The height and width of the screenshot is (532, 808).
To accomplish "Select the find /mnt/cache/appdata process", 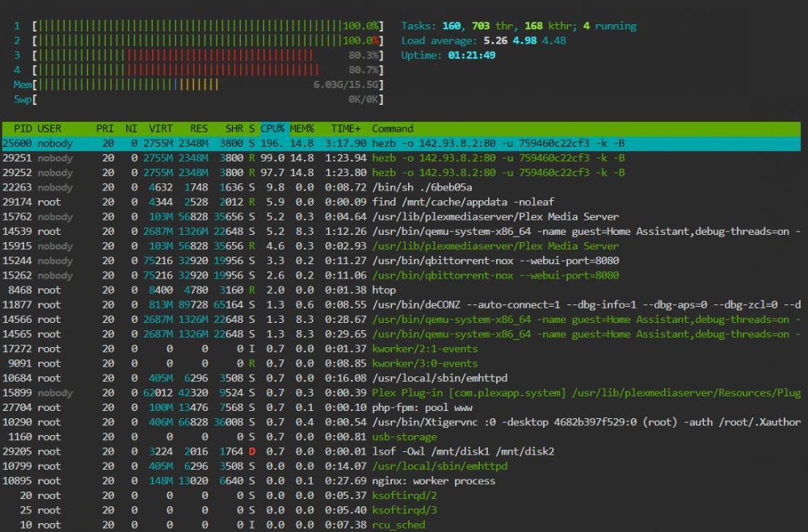I will [x=402, y=202].
